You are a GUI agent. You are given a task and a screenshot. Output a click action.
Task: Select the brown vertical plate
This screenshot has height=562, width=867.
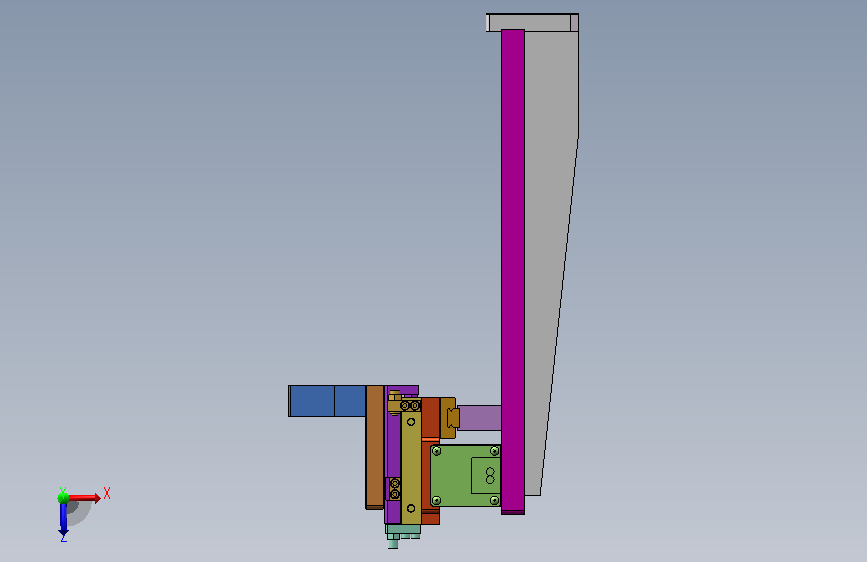point(374,447)
